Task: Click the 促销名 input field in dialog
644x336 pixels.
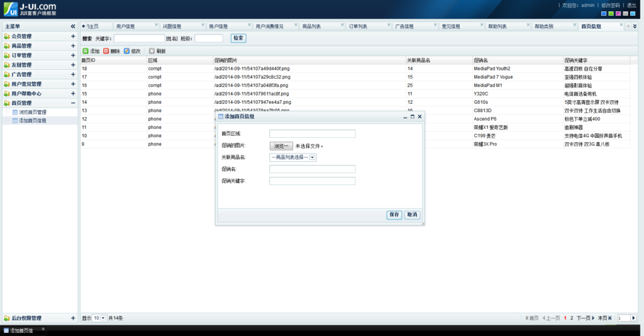Action: point(312,169)
